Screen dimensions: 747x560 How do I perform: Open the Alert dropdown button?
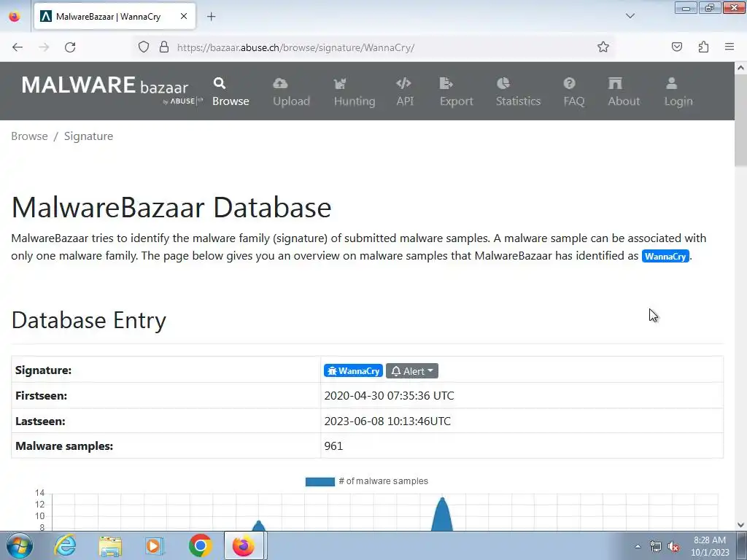pyautogui.click(x=412, y=371)
